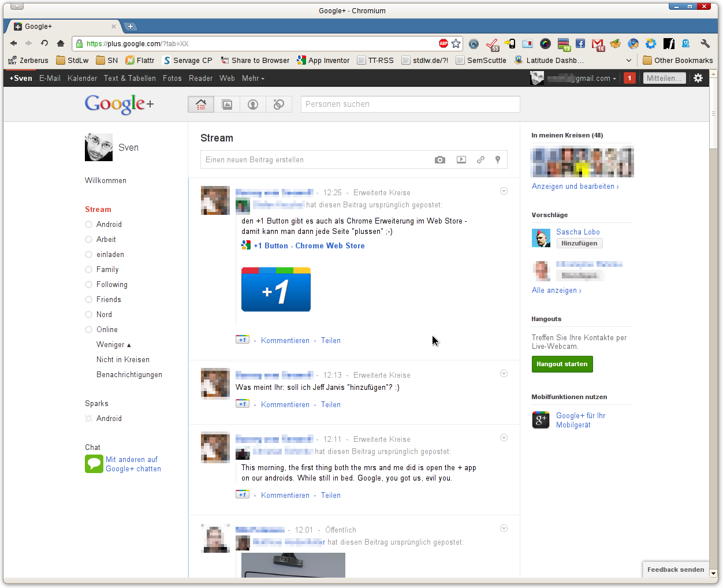
Task: Open a new browser tab
Action: [130, 27]
